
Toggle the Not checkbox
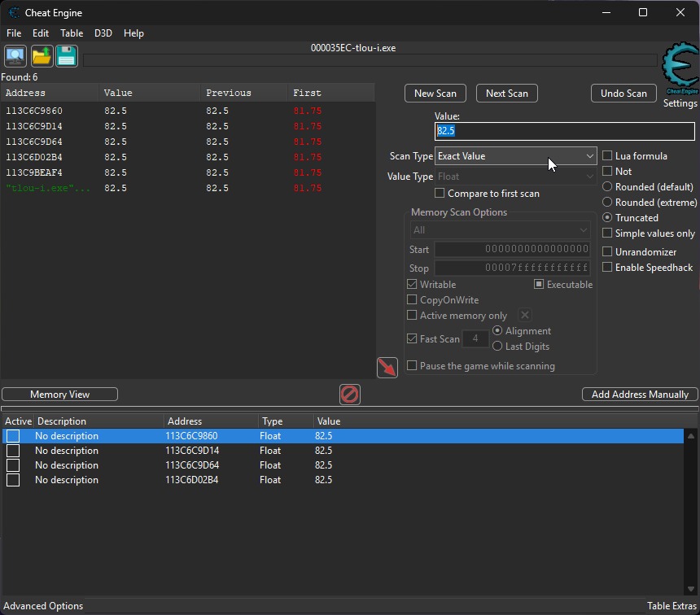pyautogui.click(x=607, y=171)
